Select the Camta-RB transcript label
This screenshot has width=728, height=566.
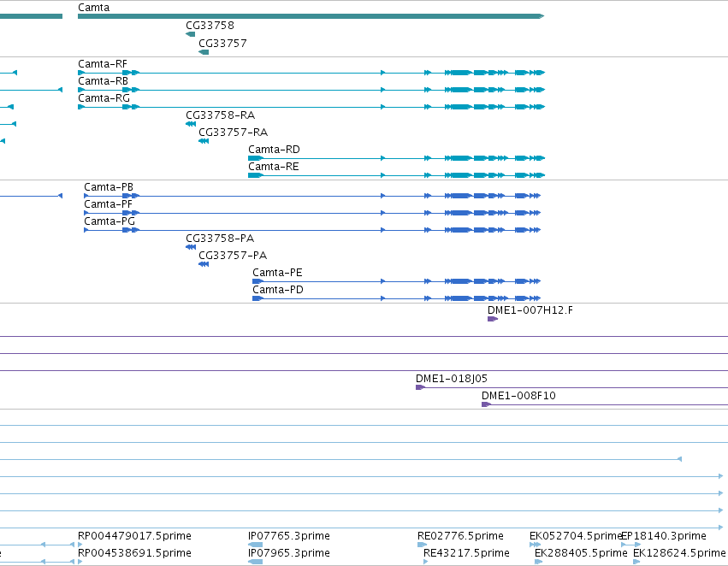coord(103,81)
